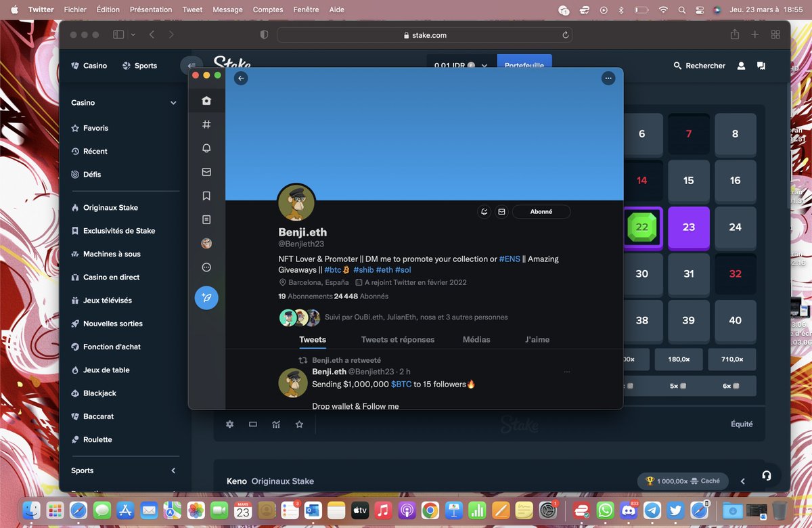Open live stats chart icon in Stake
Screen dimensions: 812x528
276,424
